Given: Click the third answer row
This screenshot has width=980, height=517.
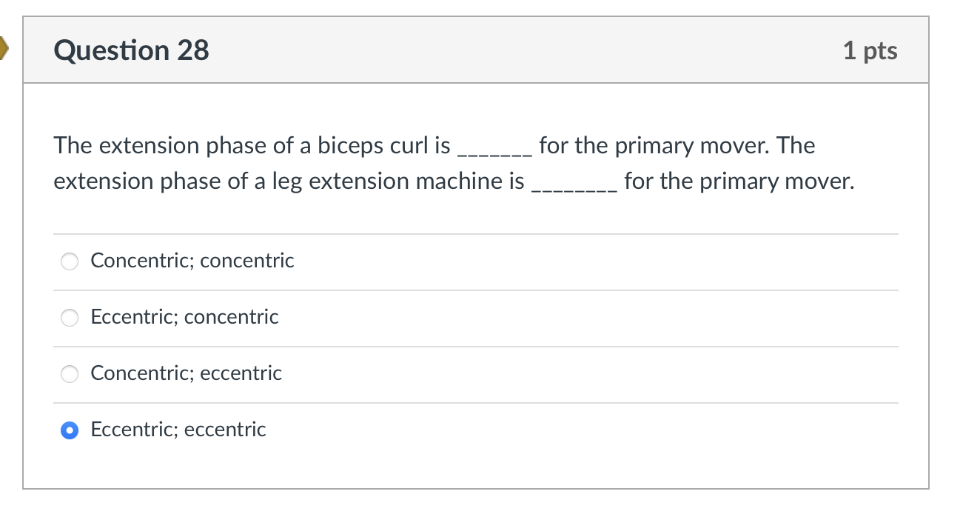Looking at the screenshot, I should tap(296, 373).
